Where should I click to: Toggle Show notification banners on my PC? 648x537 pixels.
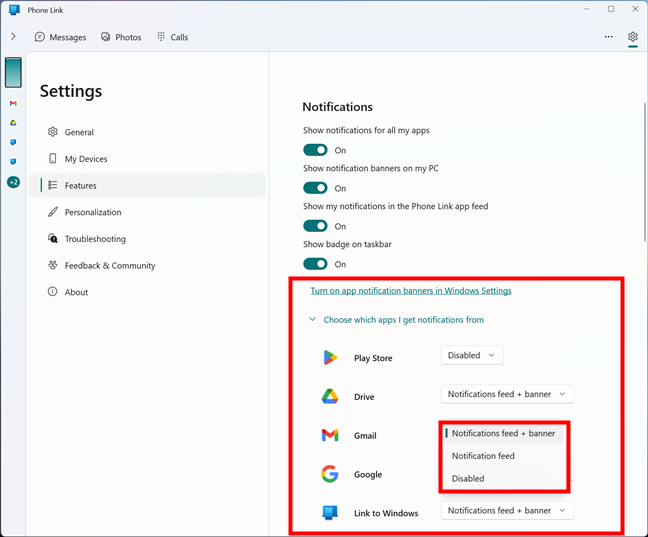pos(315,188)
